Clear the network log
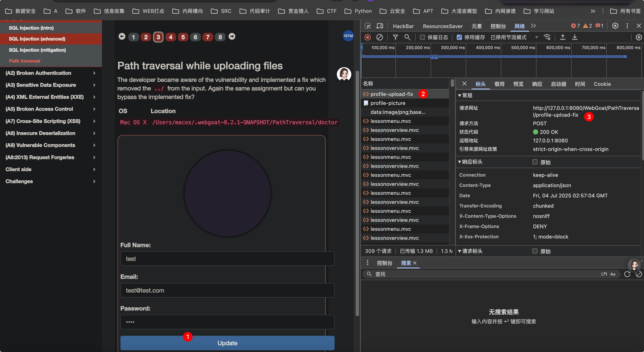644x352 pixels. 379,37
